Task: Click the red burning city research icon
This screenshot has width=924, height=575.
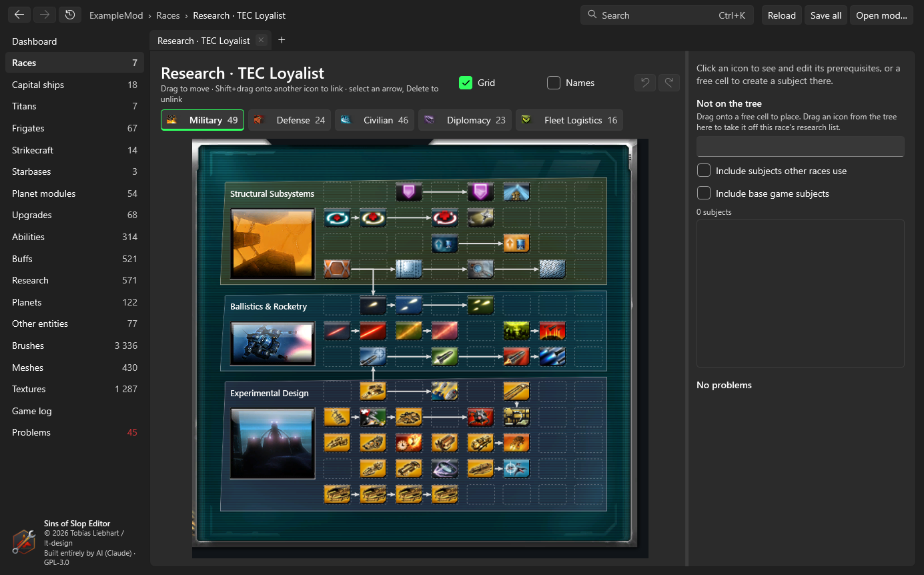Action: click(x=552, y=331)
